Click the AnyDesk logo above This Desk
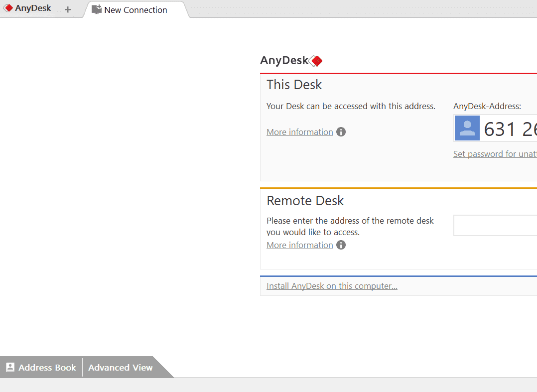The image size is (537, 392). pos(291,61)
